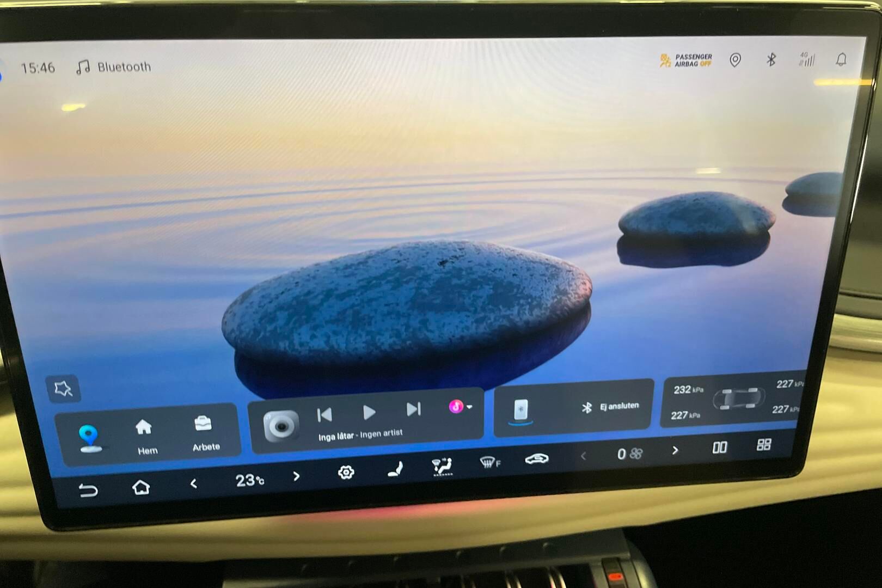Open seat heating controls
The width and height of the screenshot is (882, 588).
click(x=396, y=469)
